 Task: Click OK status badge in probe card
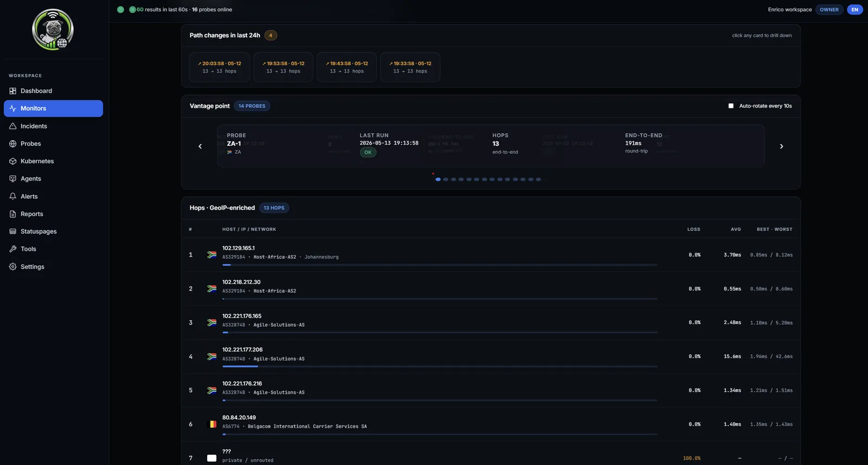(x=368, y=152)
